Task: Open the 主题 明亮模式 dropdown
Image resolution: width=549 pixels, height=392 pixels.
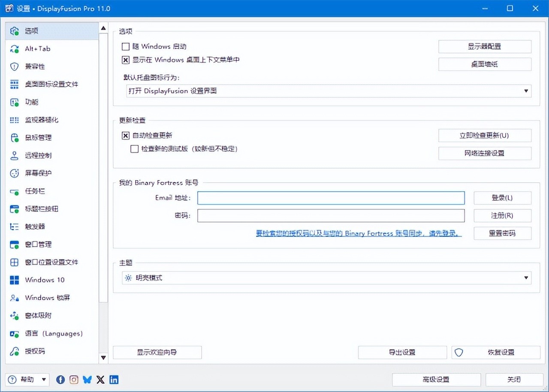Action: [326, 278]
